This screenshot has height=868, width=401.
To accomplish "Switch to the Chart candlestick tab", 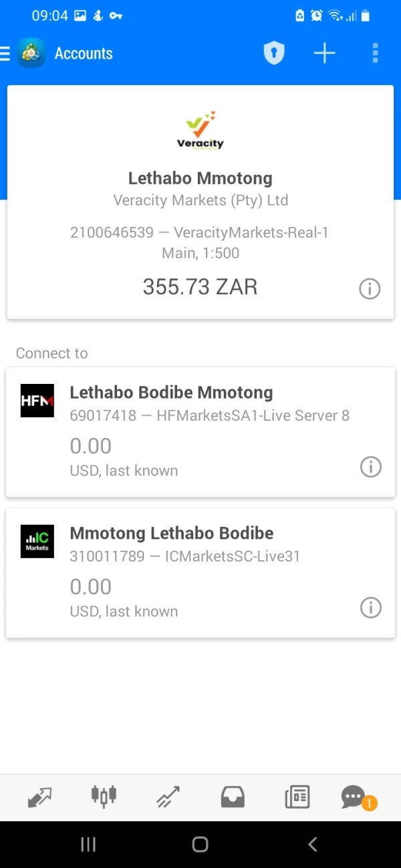I will [104, 796].
